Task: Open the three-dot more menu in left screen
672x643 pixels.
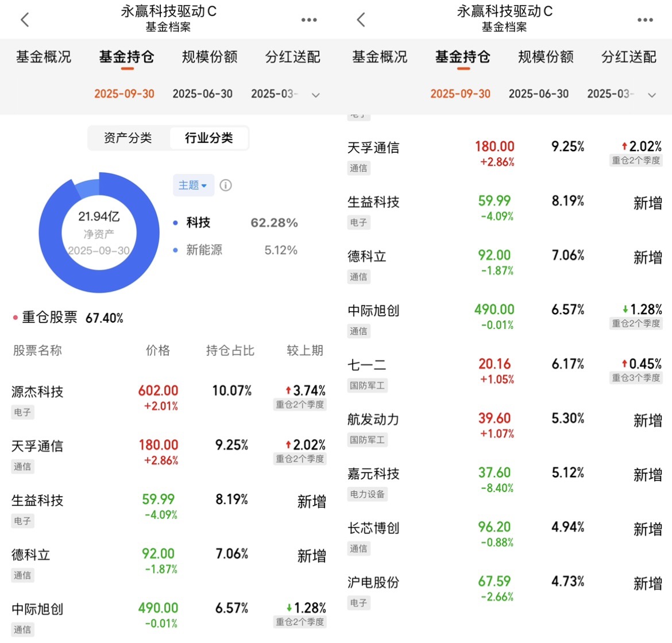Action: [309, 20]
